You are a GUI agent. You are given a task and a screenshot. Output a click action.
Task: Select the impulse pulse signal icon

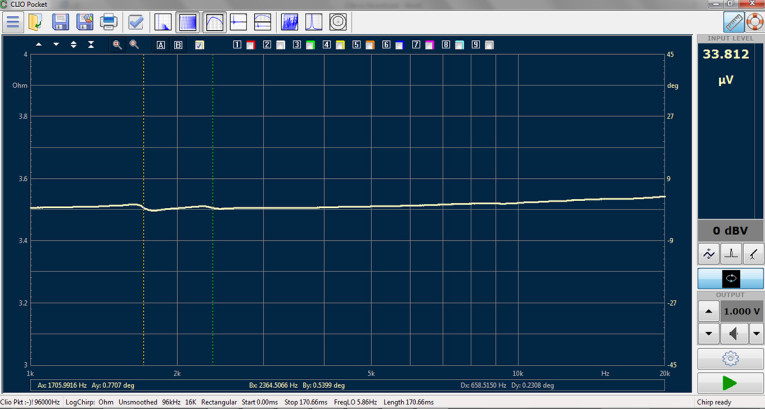coord(731,254)
